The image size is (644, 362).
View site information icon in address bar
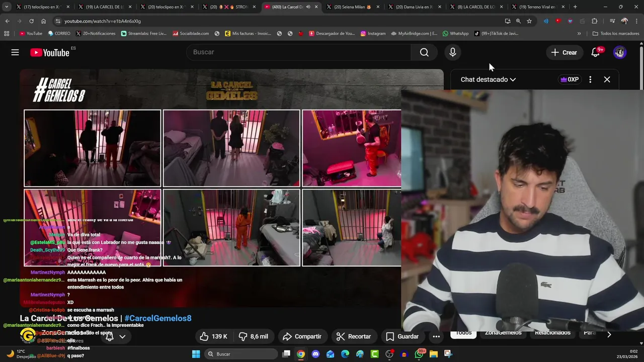click(x=58, y=21)
